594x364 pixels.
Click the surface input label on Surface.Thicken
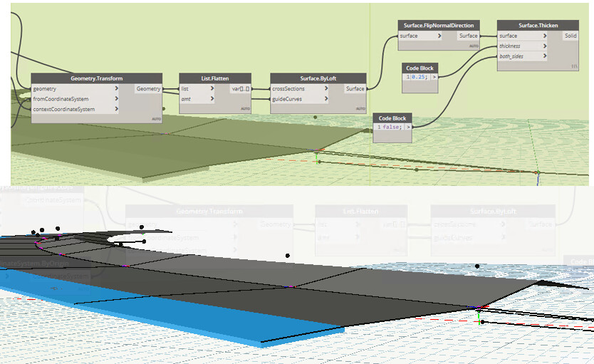click(x=509, y=36)
